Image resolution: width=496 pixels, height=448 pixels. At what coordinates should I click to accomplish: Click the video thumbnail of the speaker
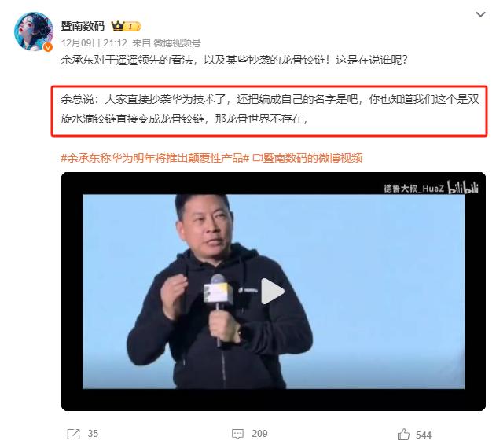click(274, 292)
